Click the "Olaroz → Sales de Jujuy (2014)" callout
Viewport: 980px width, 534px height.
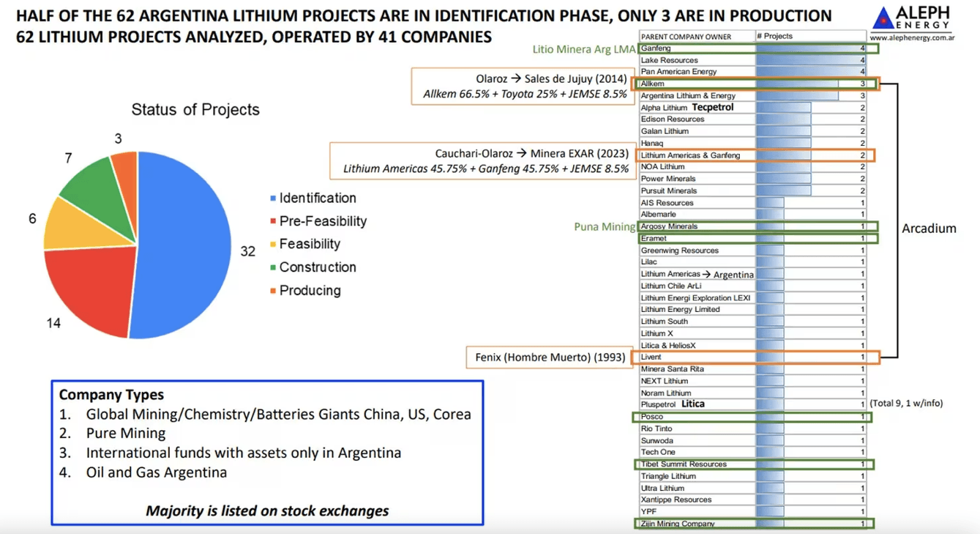tap(523, 86)
